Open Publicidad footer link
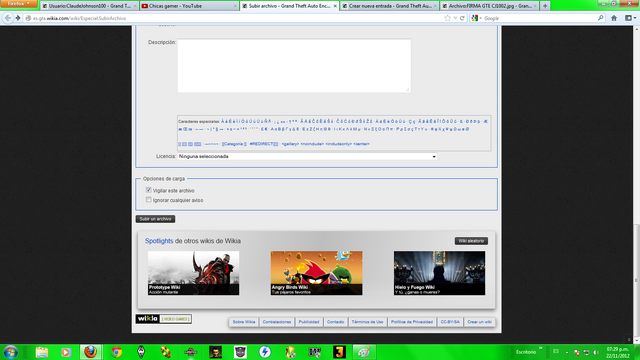Screen dimensions: 640x360 [x=309, y=322]
